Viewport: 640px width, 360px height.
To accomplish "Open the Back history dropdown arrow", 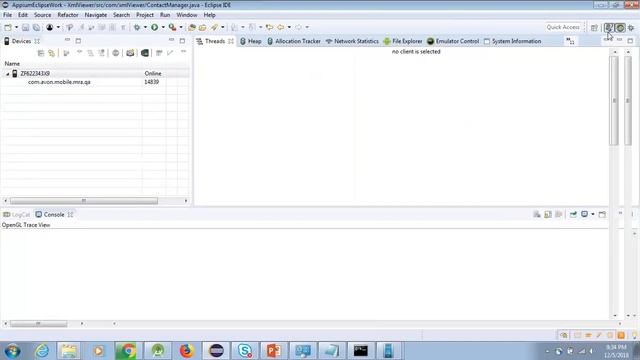I will 289,27.
